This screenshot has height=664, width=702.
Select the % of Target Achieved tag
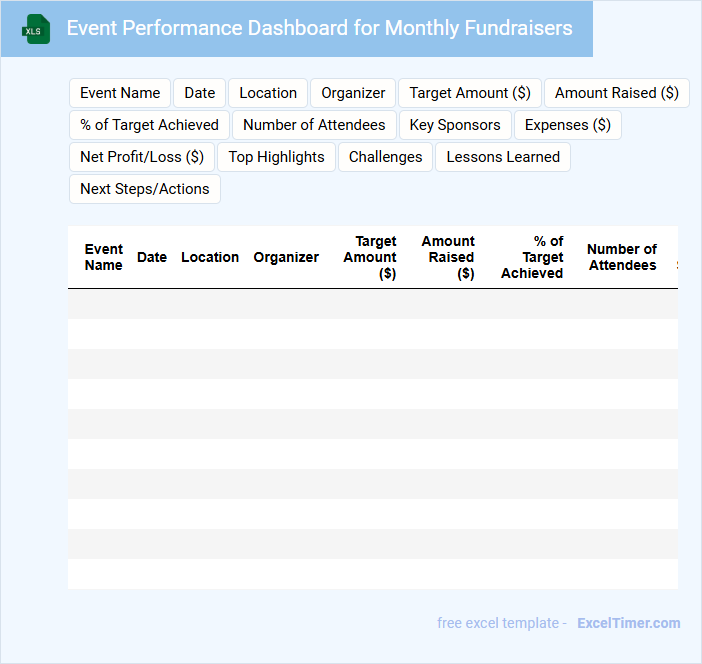coord(150,125)
